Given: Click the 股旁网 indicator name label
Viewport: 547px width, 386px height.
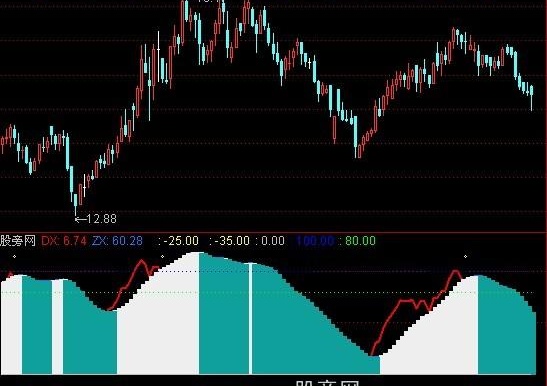Looking at the screenshot, I should (18, 241).
